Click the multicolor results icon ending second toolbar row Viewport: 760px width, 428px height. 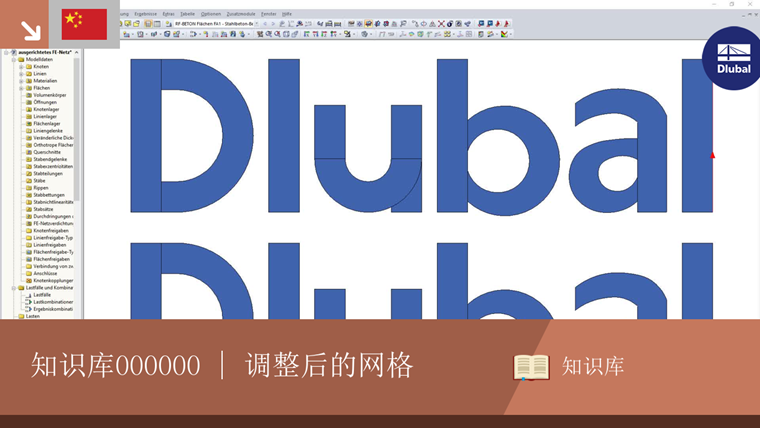point(505,34)
